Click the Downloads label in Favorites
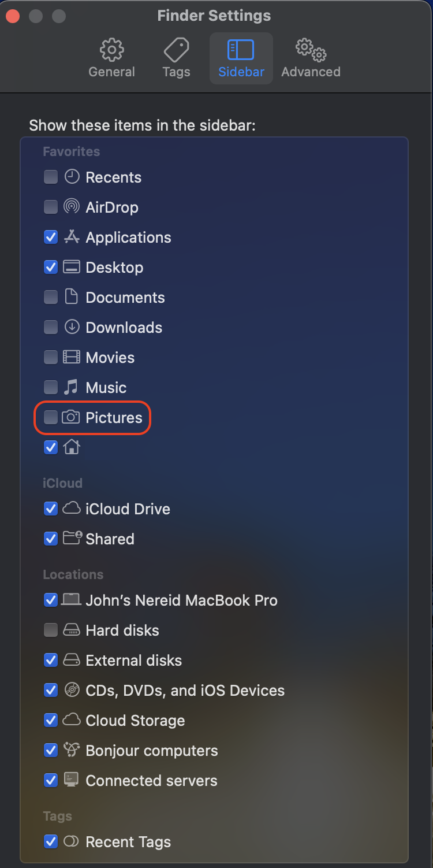 [x=124, y=327]
